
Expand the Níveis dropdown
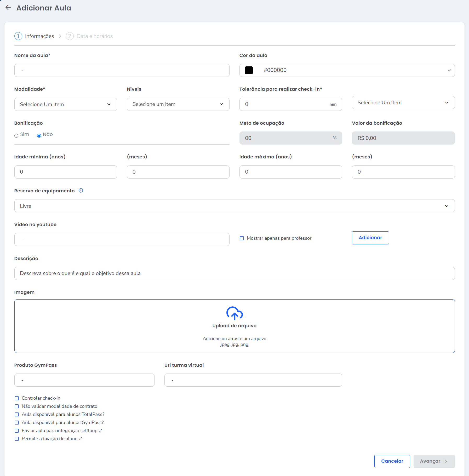(178, 104)
